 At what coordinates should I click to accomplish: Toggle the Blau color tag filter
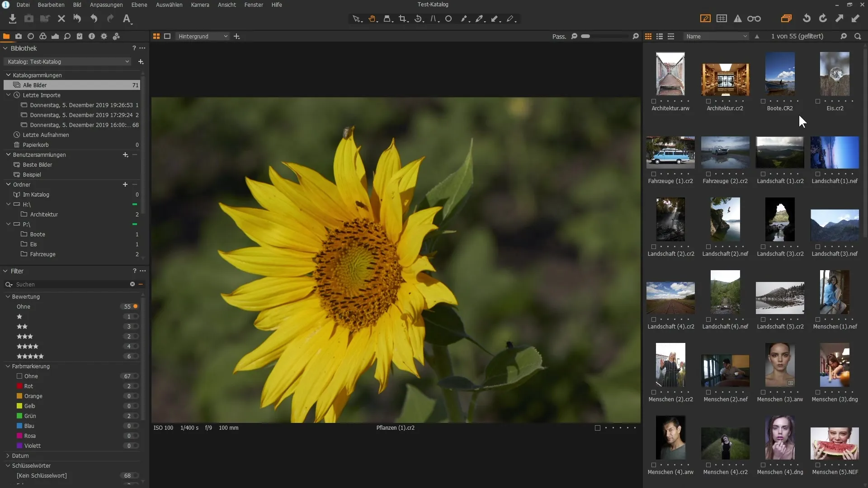tap(135, 426)
